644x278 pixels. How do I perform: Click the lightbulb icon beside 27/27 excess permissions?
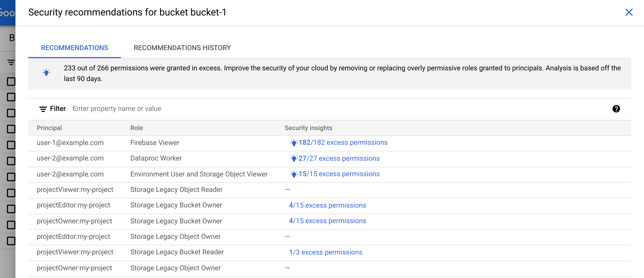pyautogui.click(x=293, y=158)
